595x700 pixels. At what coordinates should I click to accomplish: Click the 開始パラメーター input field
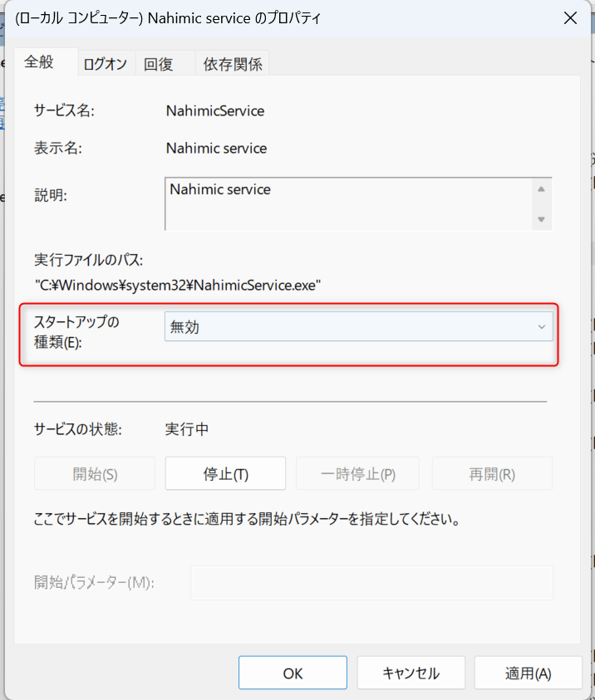tap(371, 583)
